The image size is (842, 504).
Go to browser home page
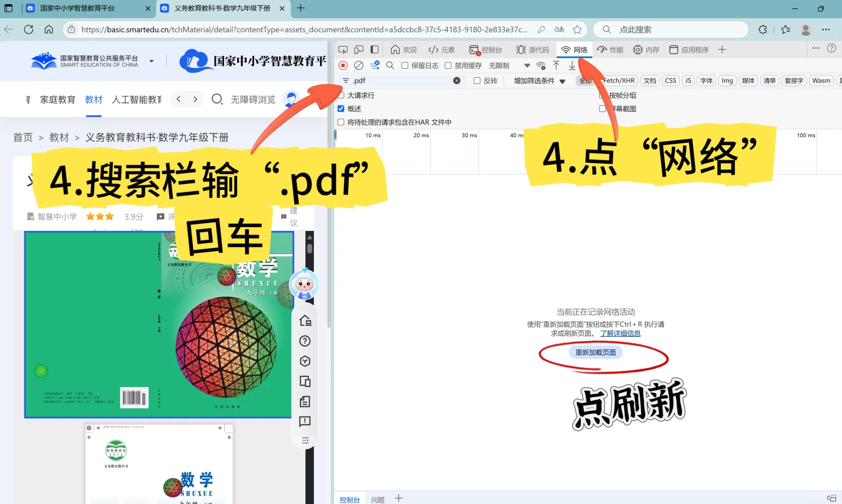(49, 29)
